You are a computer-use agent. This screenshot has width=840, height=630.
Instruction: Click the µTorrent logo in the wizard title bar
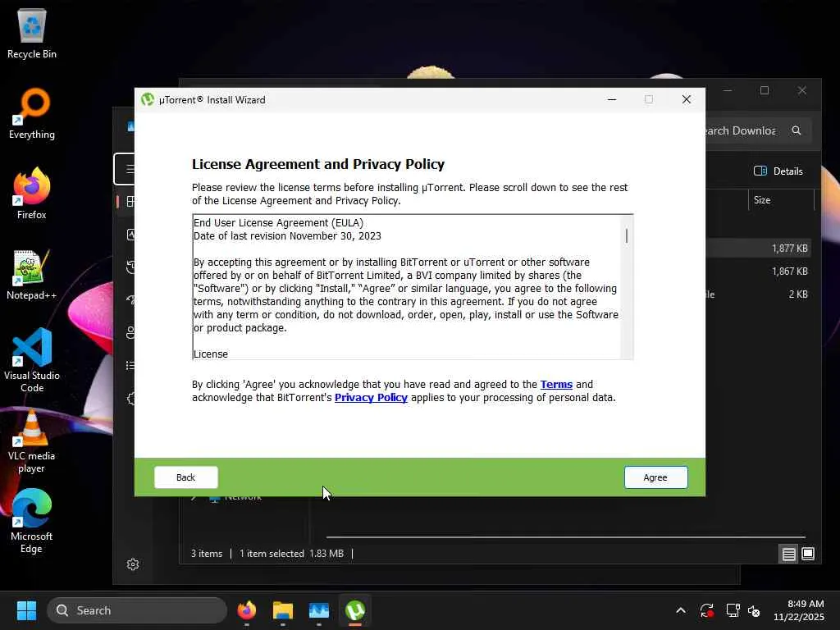(x=148, y=99)
